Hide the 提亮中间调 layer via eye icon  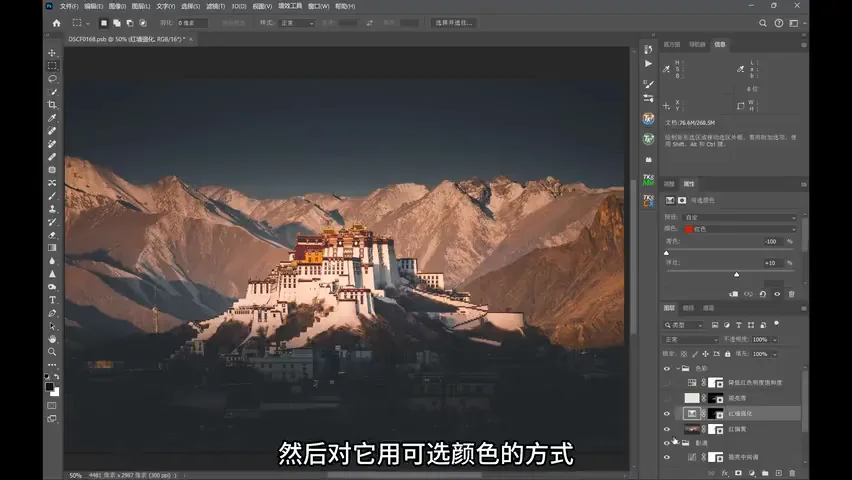[667, 457]
